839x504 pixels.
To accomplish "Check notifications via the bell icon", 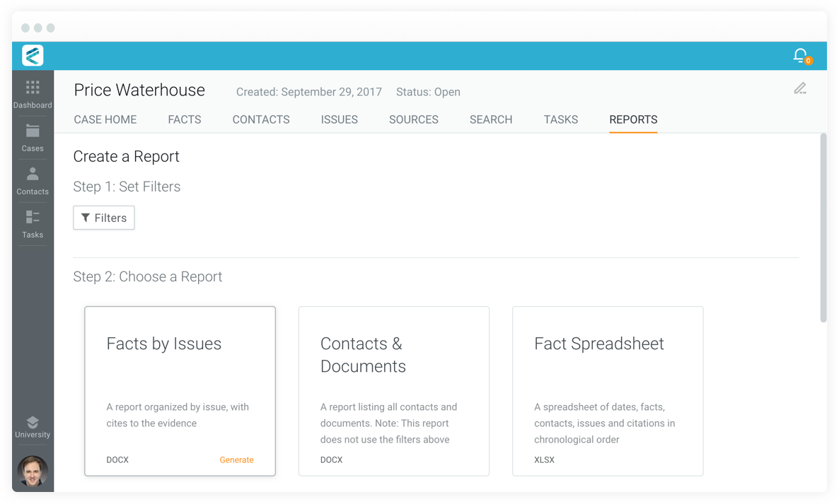I will [x=800, y=55].
